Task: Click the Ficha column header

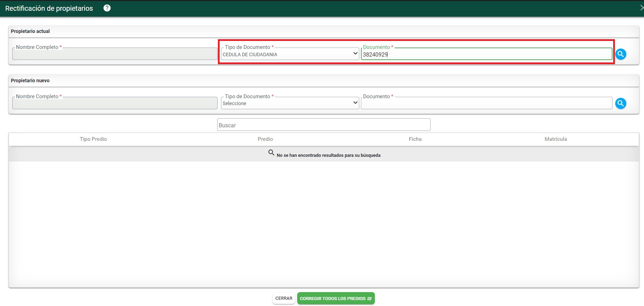Action: [415, 139]
